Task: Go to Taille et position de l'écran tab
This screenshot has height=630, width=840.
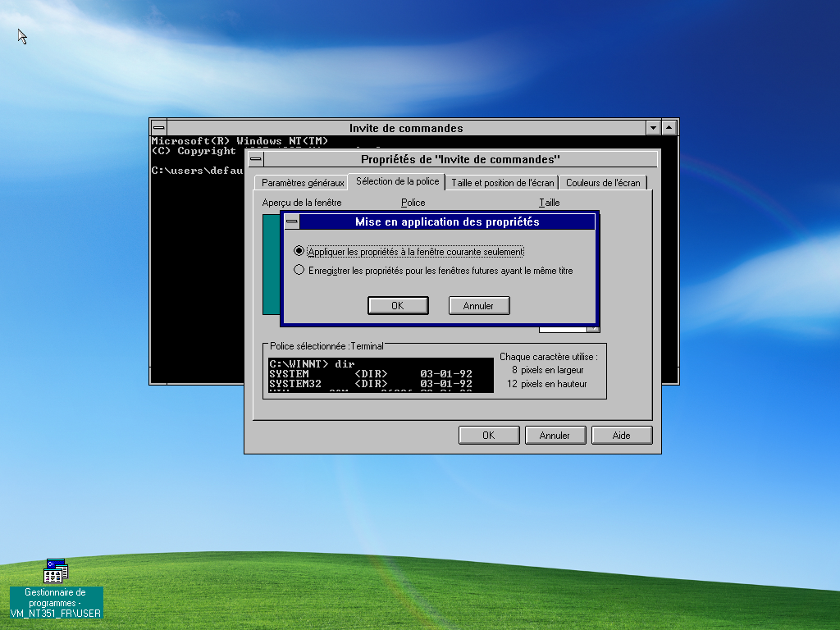Action: 502,183
